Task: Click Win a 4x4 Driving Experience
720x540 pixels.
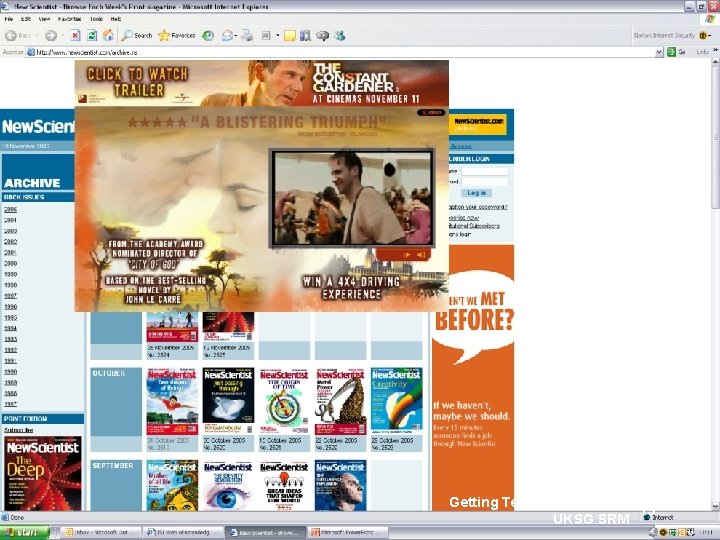Action: click(x=351, y=288)
